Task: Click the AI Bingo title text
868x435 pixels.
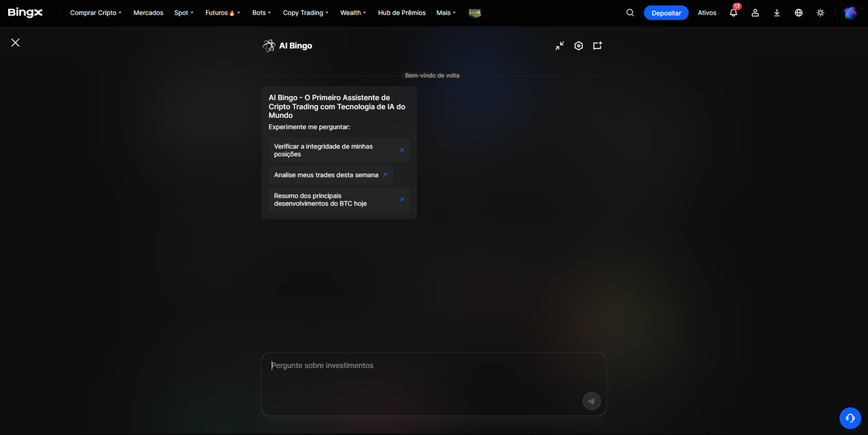Action: 296,45
